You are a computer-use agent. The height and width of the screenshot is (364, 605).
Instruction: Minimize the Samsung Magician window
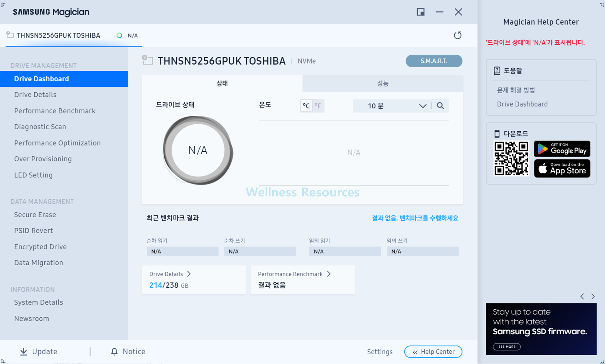[x=439, y=12]
